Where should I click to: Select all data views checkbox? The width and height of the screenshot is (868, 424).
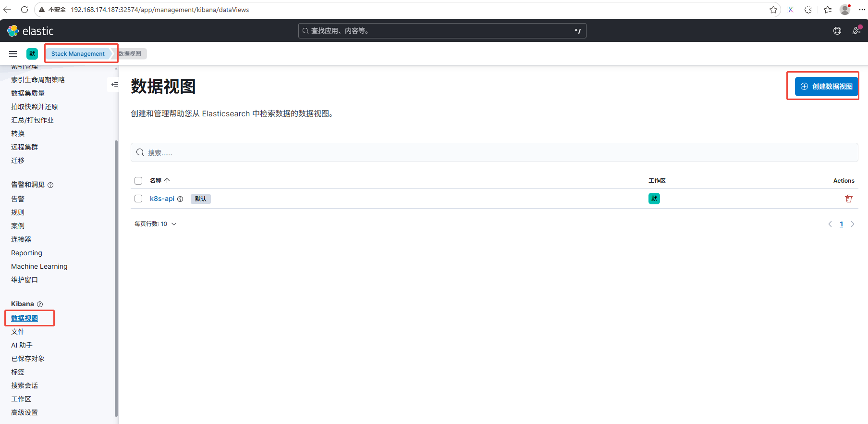(x=138, y=181)
